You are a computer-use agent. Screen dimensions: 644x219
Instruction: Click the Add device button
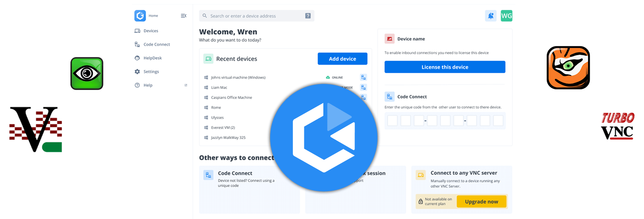pyautogui.click(x=342, y=59)
